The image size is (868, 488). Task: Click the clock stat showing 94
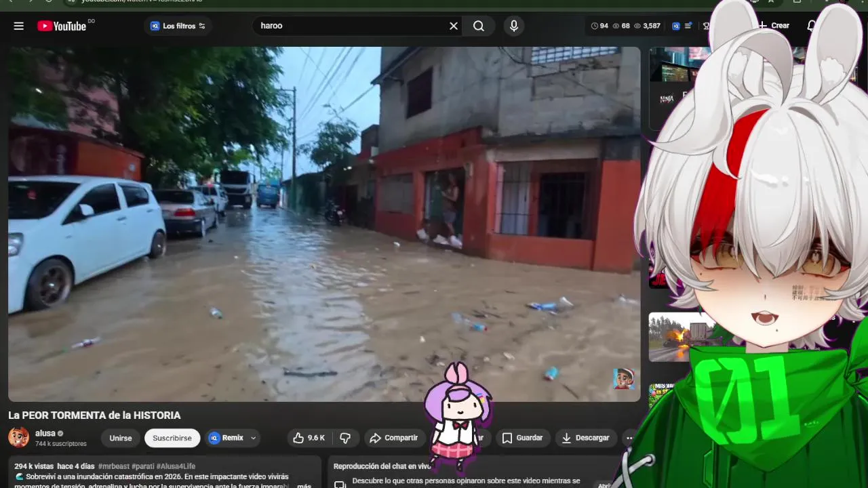coord(599,26)
